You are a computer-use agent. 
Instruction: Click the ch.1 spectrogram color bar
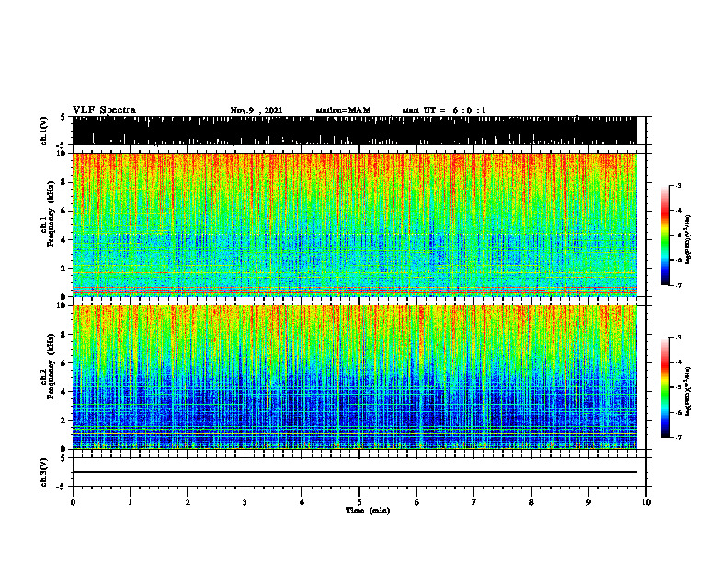(x=665, y=236)
